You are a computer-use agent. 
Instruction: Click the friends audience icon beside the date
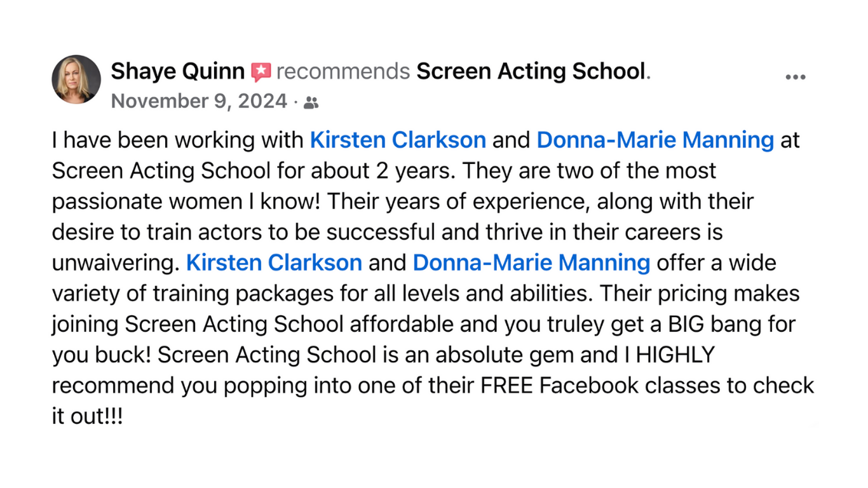coord(311,102)
